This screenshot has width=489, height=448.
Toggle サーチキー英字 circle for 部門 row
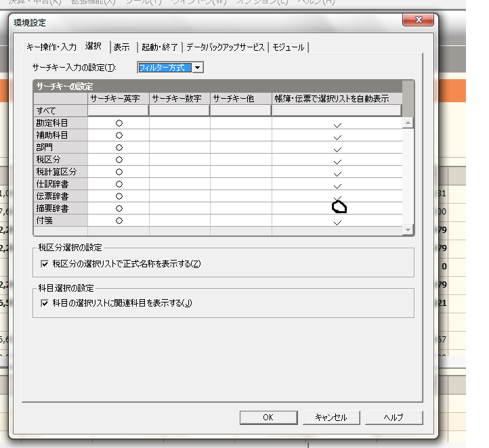(x=119, y=148)
